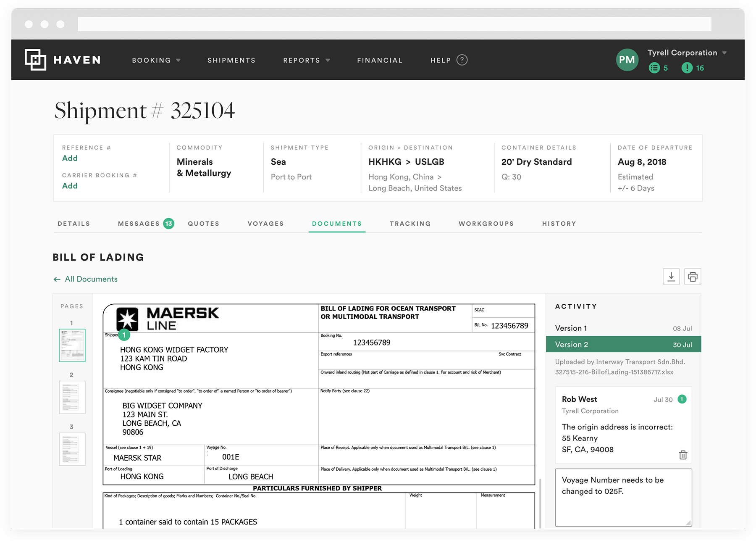Select Version 2 from 30 Jul
756x543 pixels.
tap(623, 344)
